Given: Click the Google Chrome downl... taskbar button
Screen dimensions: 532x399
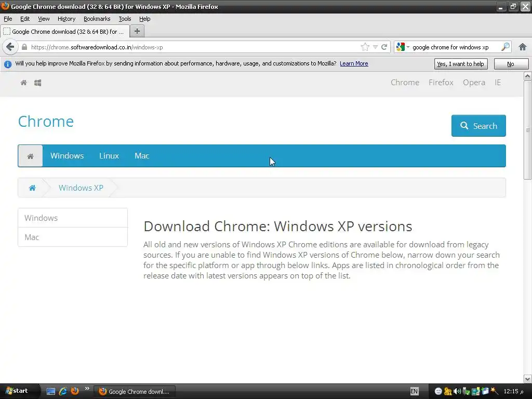Looking at the screenshot, I should coord(135,392).
